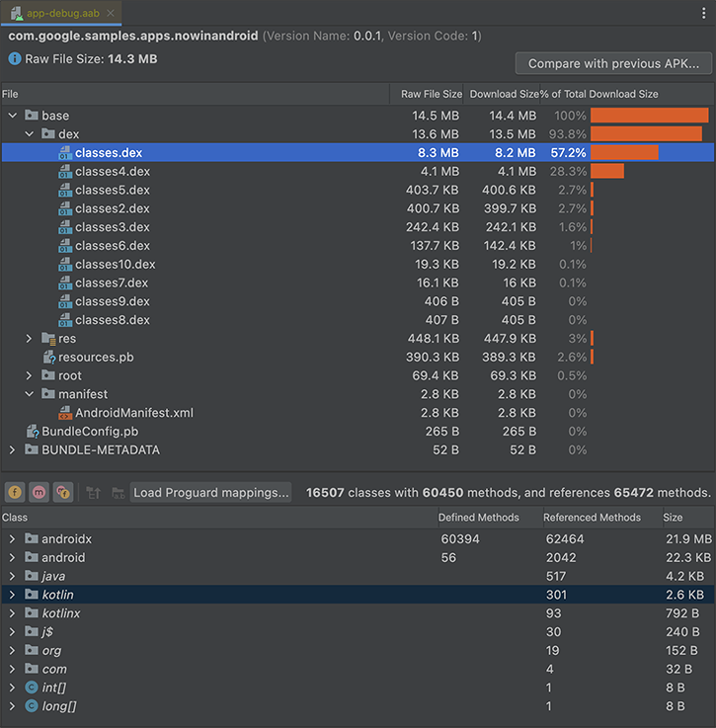This screenshot has width=716, height=728.
Task: Collapse the dex folder
Action: (30, 134)
